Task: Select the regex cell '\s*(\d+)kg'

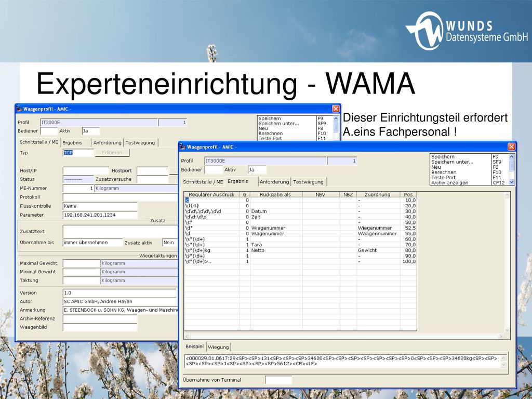Action: 212,250
